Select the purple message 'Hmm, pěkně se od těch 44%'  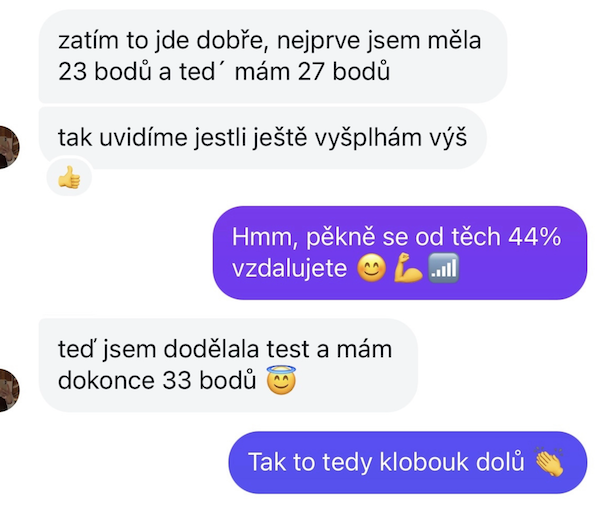pyautogui.click(x=400, y=252)
